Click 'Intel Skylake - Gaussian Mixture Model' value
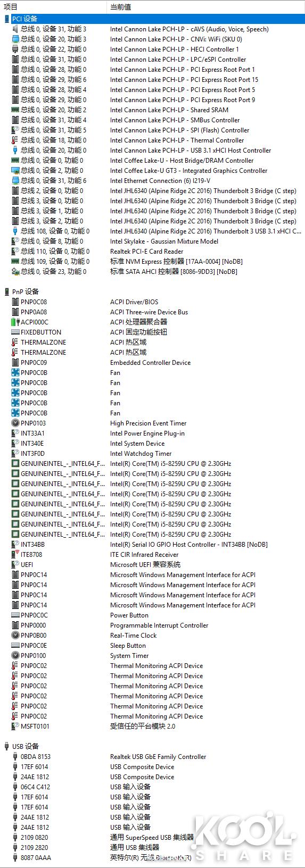The width and height of the screenshot is (305, 868). point(164,241)
